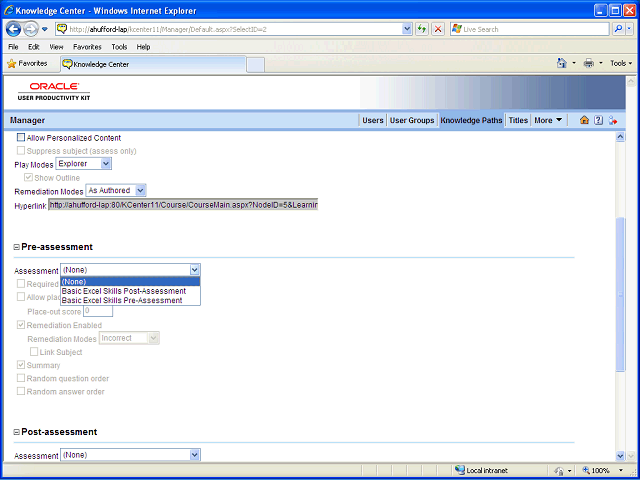This screenshot has width=640, height=480.
Task: Open the Edit menu
Action: coord(34,47)
